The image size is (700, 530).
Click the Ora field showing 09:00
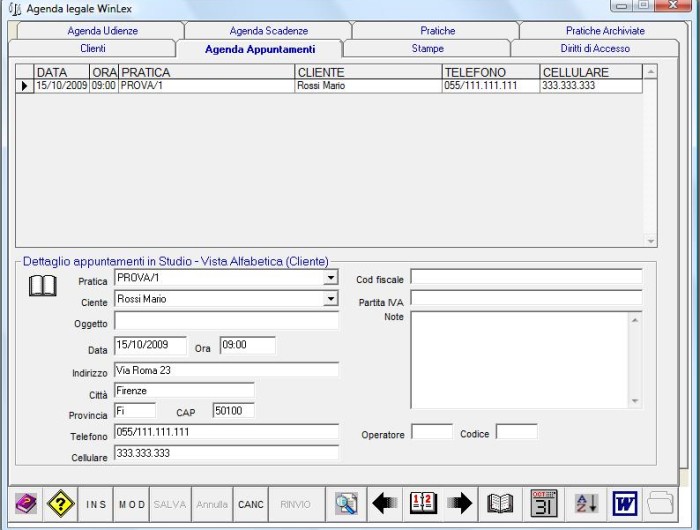(x=248, y=345)
